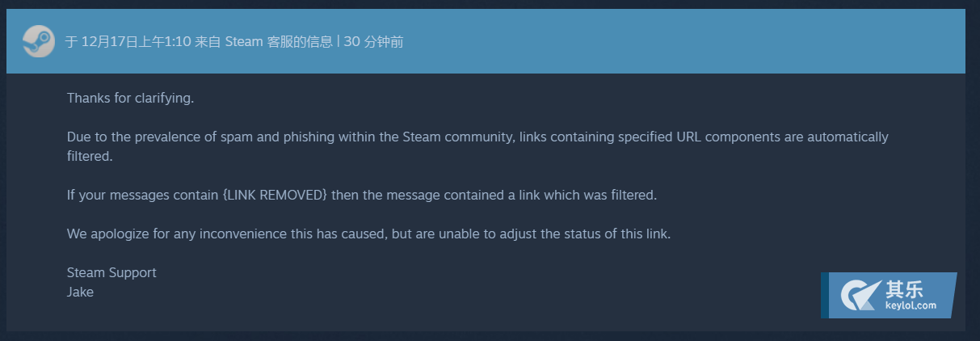Click the agent name Jake
This screenshot has height=341, width=980.
coord(80,293)
